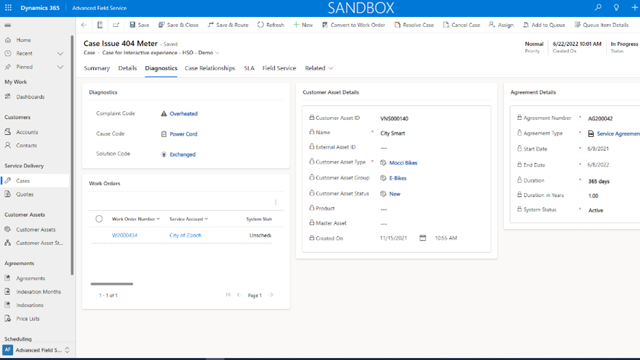640x360 pixels.
Task: Open the Service Agreement type link
Action: (618, 134)
